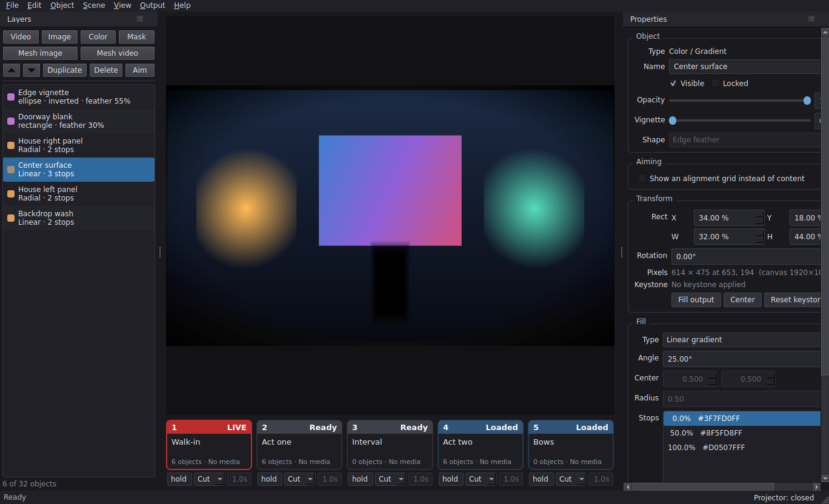
Task: Float the Layers panel
Action: (140, 19)
